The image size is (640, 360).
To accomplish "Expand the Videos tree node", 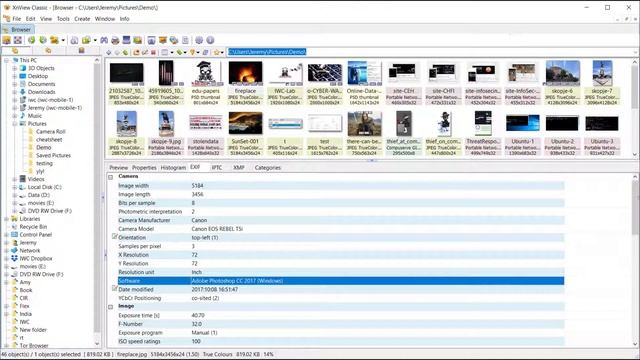I will point(15,179).
